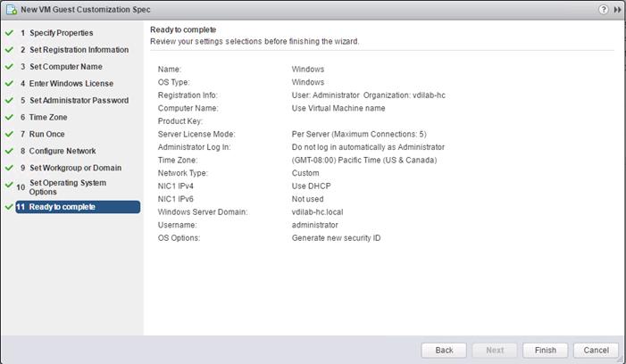
Task: Click the 'Server License Mode:' label
Action: pyautogui.click(x=196, y=134)
